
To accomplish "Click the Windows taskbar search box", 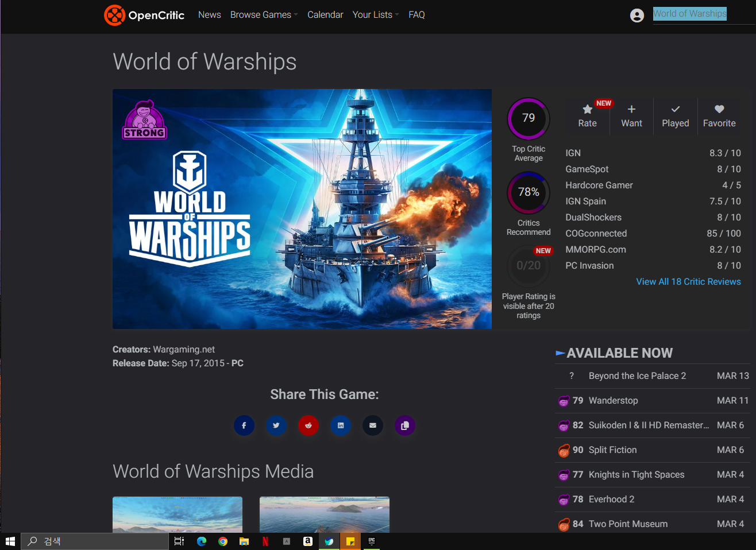I will (x=95, y=541).
